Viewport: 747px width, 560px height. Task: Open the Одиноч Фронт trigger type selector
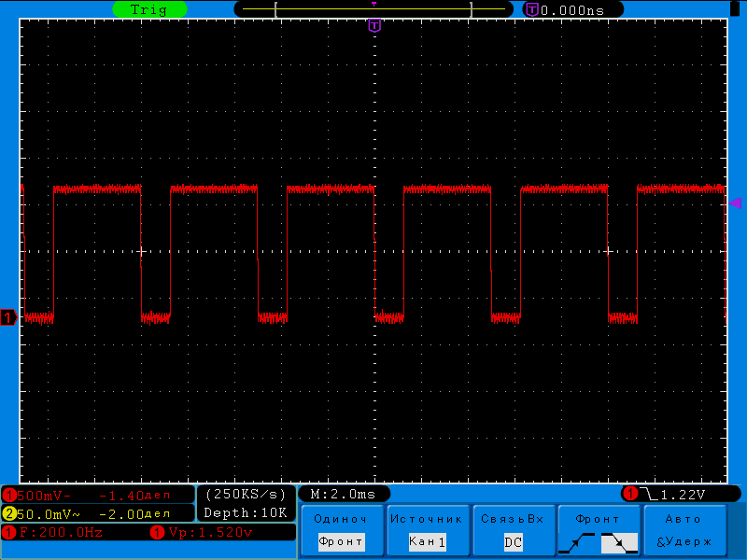(340, 530)
